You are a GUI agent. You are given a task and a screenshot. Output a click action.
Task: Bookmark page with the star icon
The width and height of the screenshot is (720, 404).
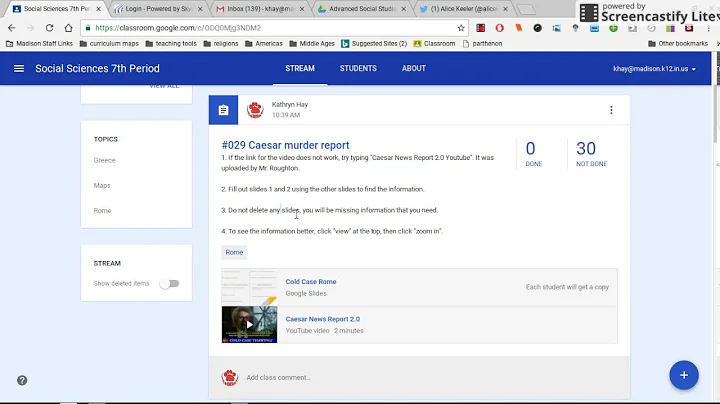(461, 28)
